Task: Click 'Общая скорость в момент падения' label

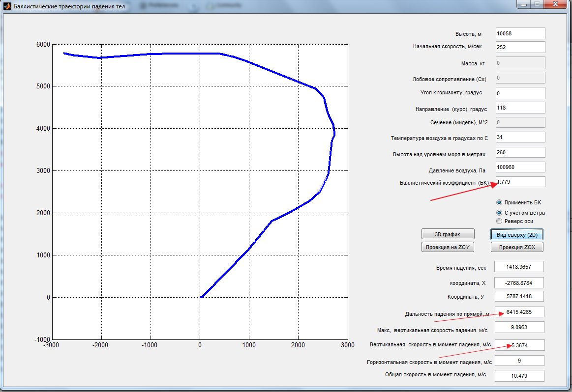Action: coord(435,374)
